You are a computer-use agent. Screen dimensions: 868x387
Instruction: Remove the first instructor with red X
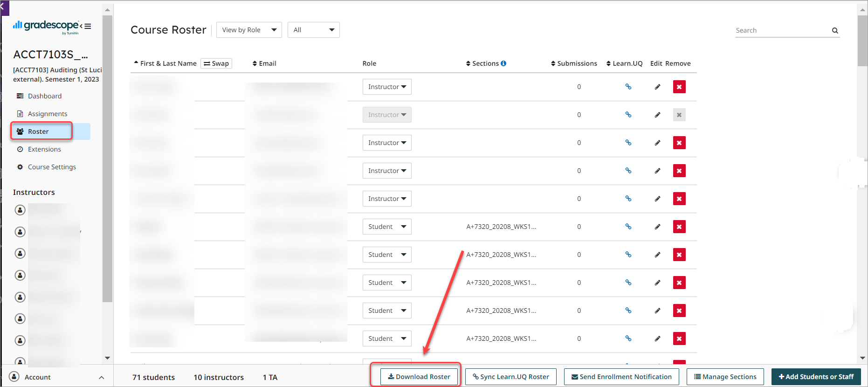679,87
